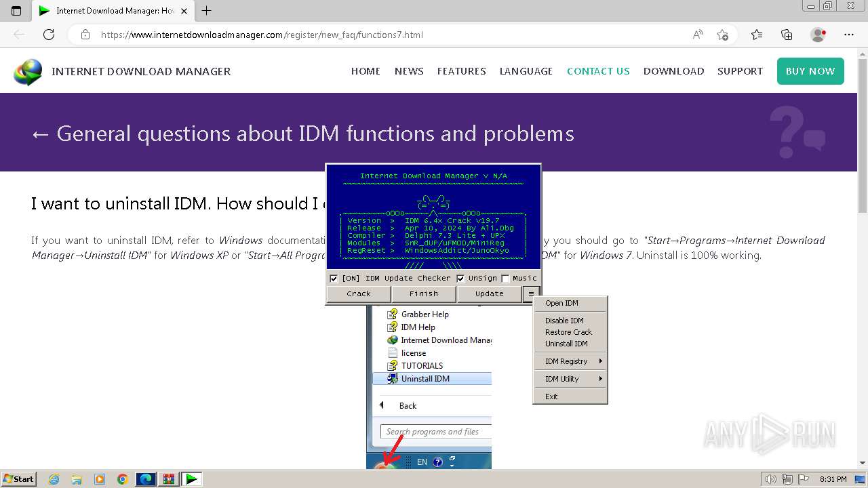
Task: View site information lock icon
Action: [85, 35]
